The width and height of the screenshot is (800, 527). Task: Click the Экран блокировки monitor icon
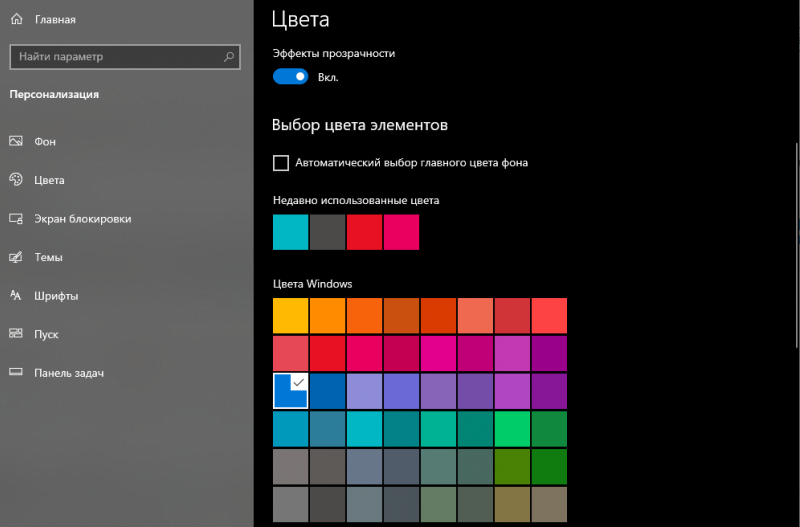click(x=16, y=218)
